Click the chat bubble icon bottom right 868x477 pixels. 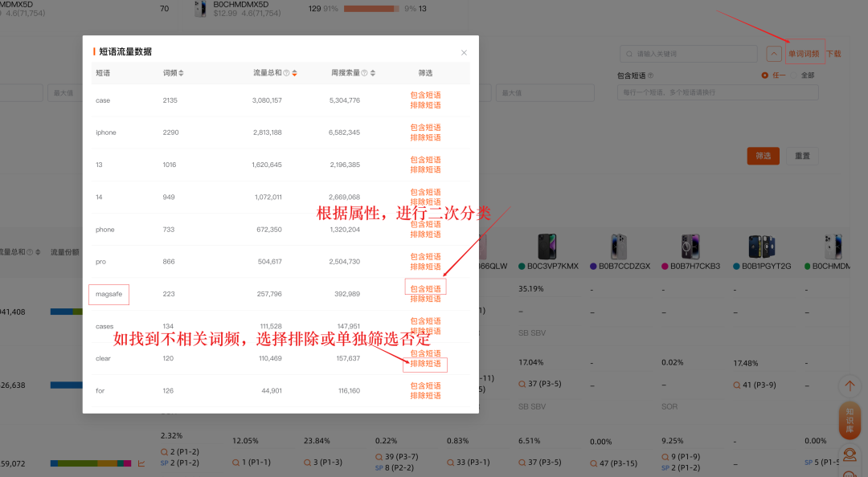[x=849, y=471]
